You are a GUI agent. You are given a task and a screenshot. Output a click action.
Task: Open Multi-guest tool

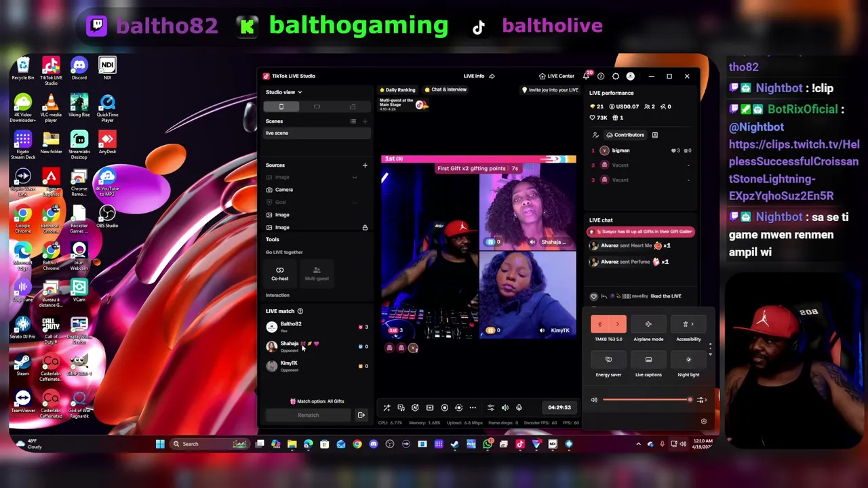pos(317,274)
